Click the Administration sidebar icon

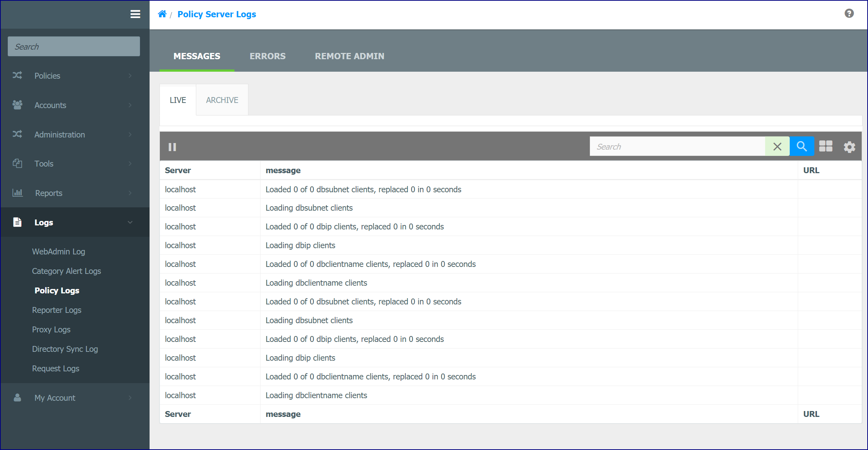(17, 134)
